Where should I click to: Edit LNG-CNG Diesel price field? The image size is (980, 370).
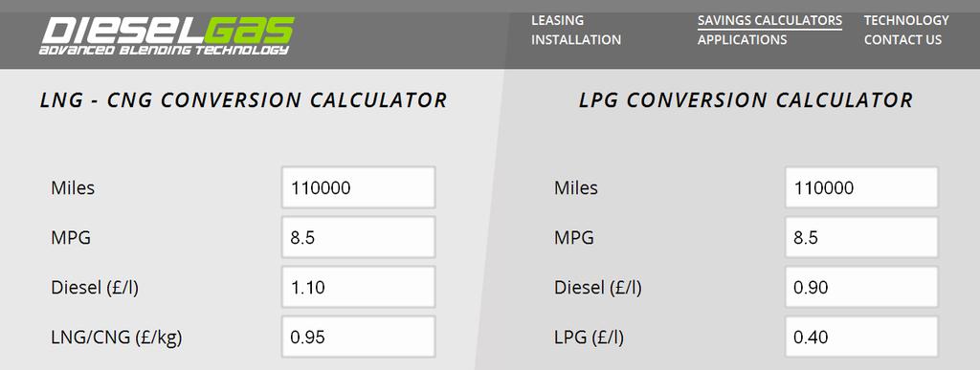coord(358,287)
